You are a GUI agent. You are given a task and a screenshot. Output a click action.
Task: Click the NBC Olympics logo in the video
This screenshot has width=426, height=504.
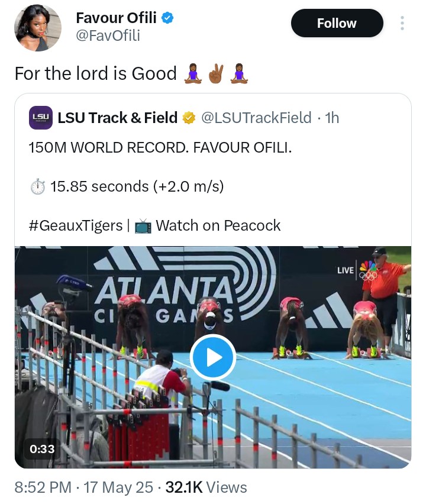(x=368, y=270)
